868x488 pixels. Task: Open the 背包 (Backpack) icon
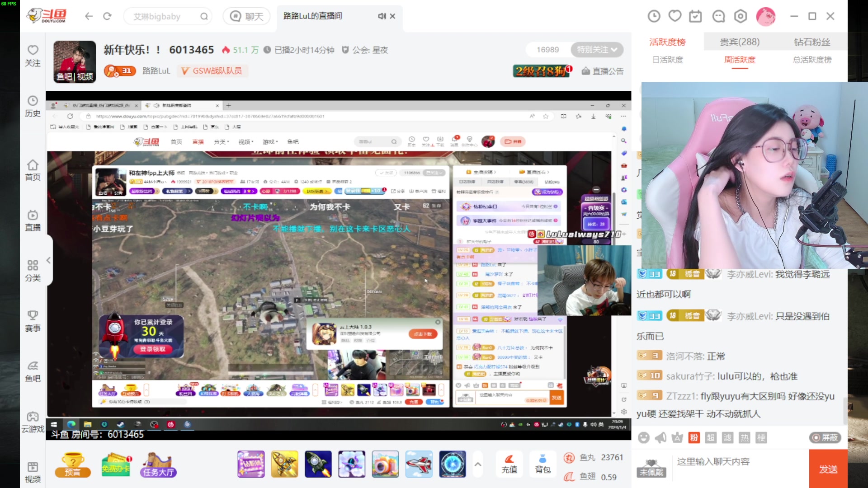pyautogui.click(x=542, y=464)
